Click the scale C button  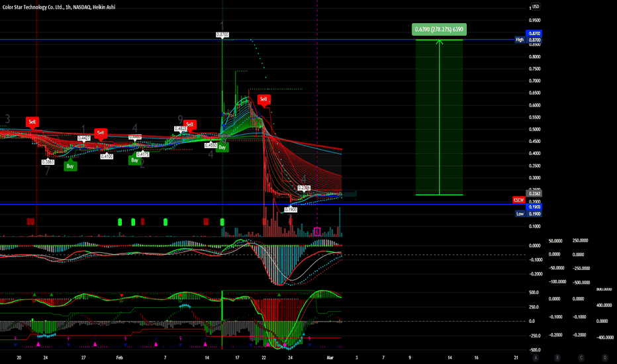[x=581, y=357]
